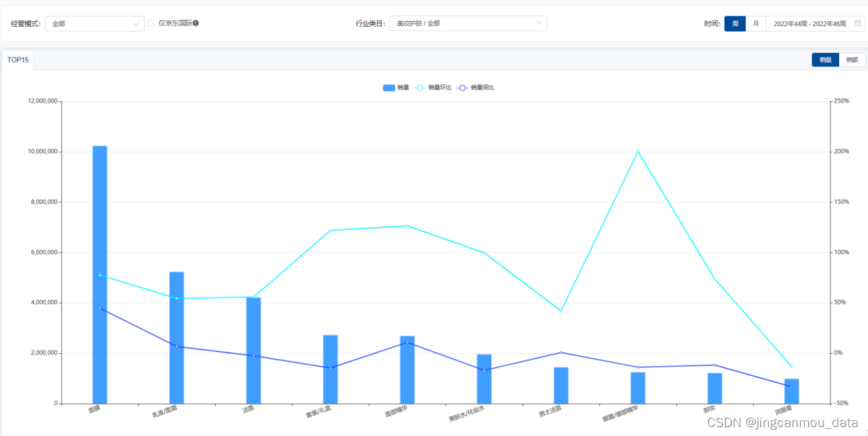Screen dimensions: 868x436
Task: Select the TOP15 tab
Action: tap(18, 60)
